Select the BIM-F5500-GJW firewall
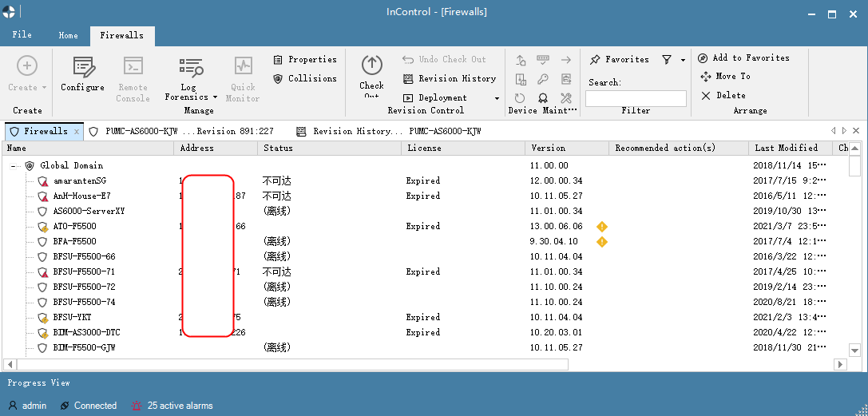This screenshot has width=868, height=416. point(84,348)
